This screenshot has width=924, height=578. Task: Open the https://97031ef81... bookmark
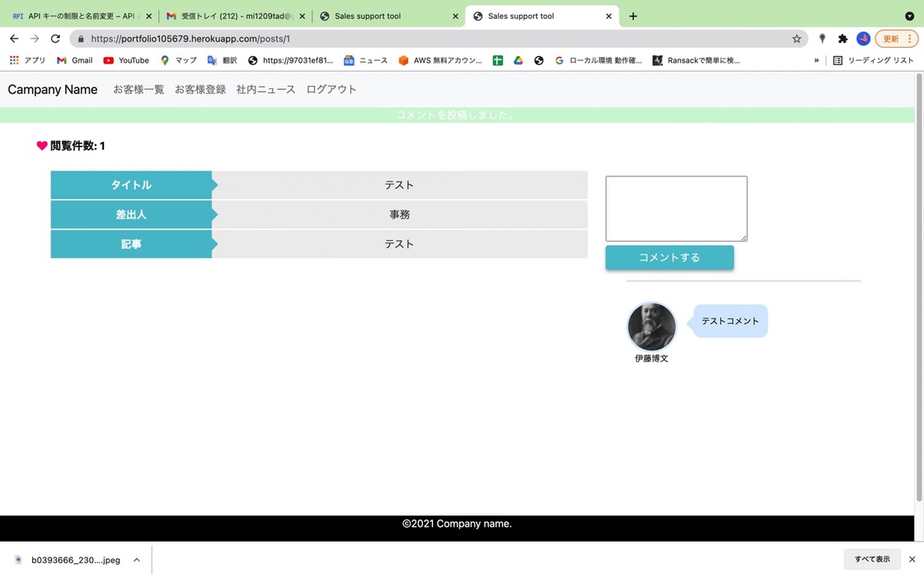tap(290, 60)
